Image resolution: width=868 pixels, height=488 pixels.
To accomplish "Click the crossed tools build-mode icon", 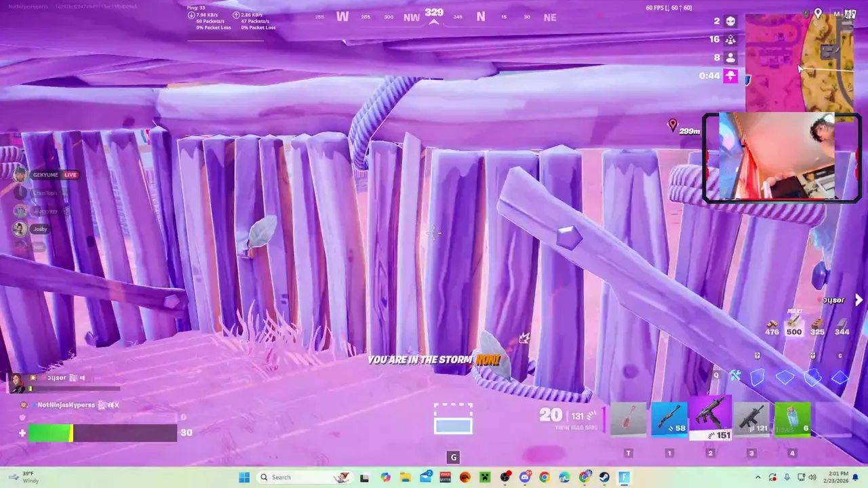I will 735,375.
